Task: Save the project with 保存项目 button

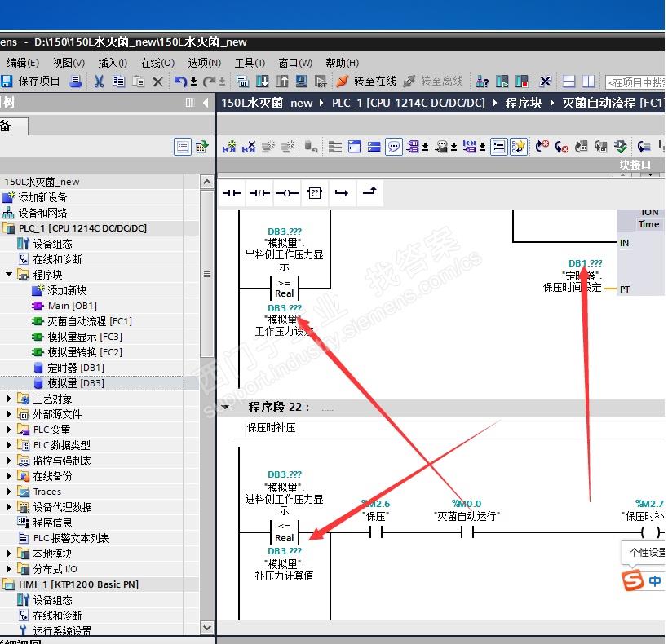Action: tap(30, 81)
